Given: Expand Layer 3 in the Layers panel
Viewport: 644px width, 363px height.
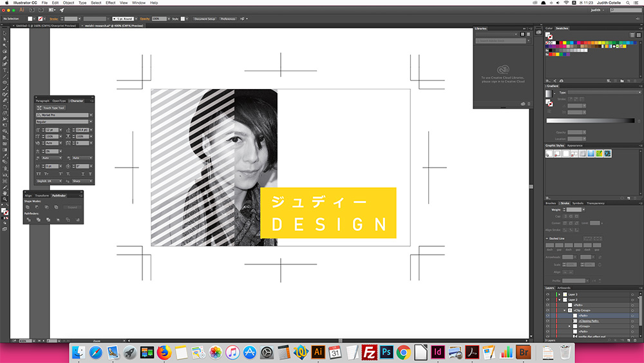Looking at the screenshot, I should (558, 294).
